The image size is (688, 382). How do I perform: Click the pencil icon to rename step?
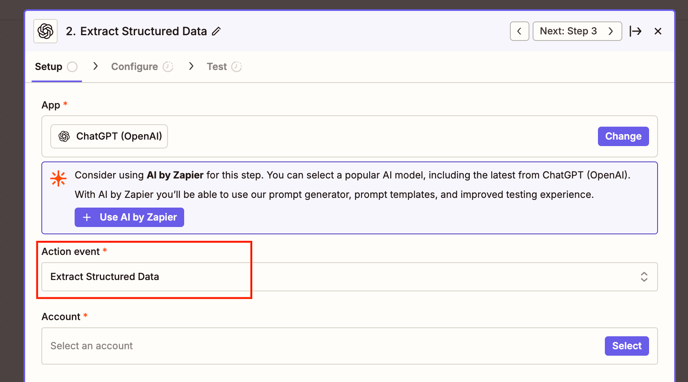pos(216,31)
